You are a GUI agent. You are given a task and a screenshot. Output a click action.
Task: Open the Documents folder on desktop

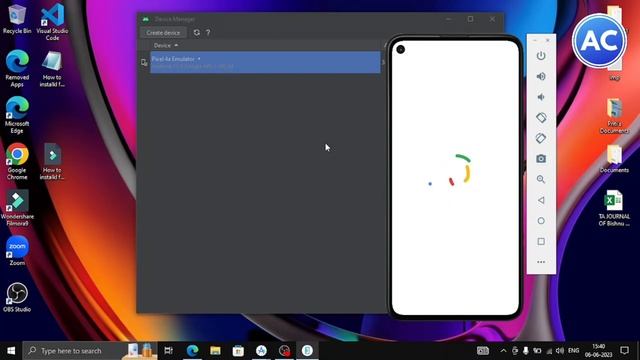(614, 159)
